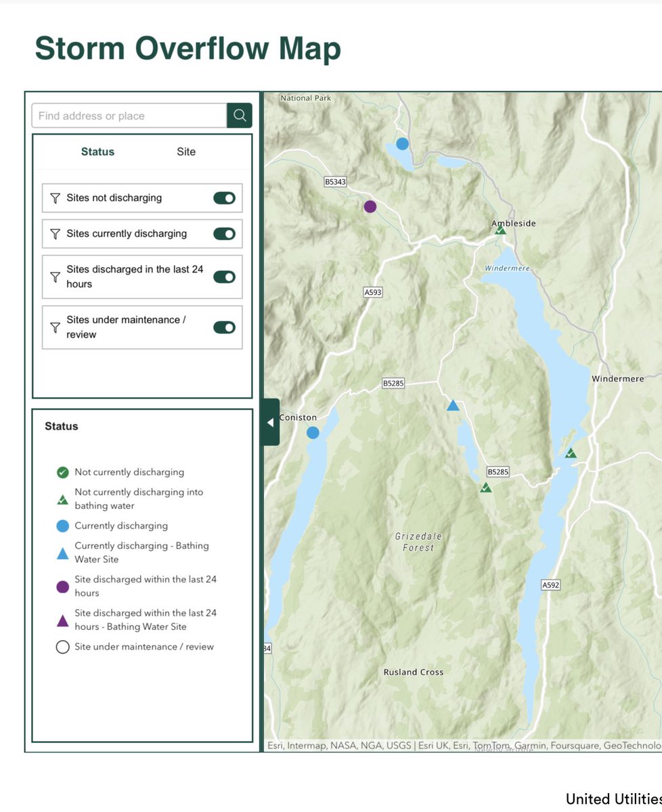This screenshot has height=812, width=662.
Task: Toggle Sites not discharging switch
Action: [x=225, y=198]
